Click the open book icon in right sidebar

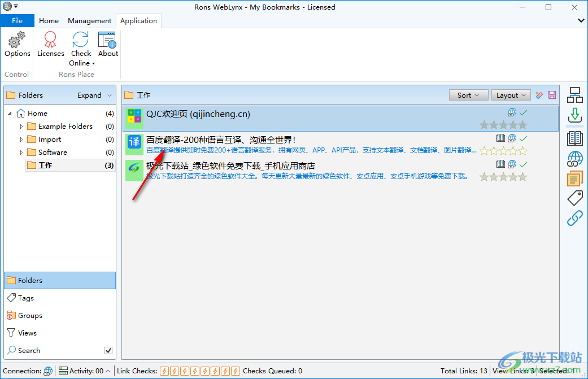(574, 138)
